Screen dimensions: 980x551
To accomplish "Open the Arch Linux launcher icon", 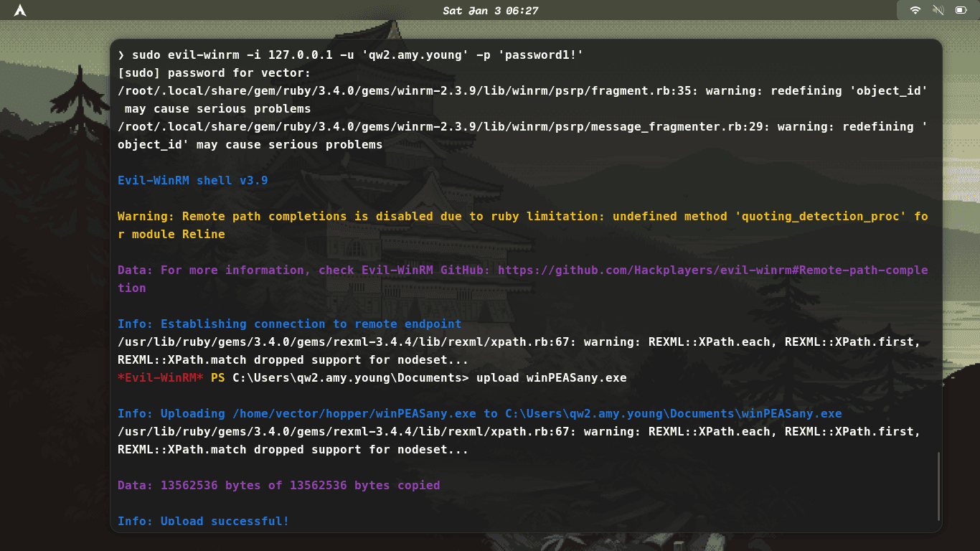I will pyautogui.click(x=20, y=11).
